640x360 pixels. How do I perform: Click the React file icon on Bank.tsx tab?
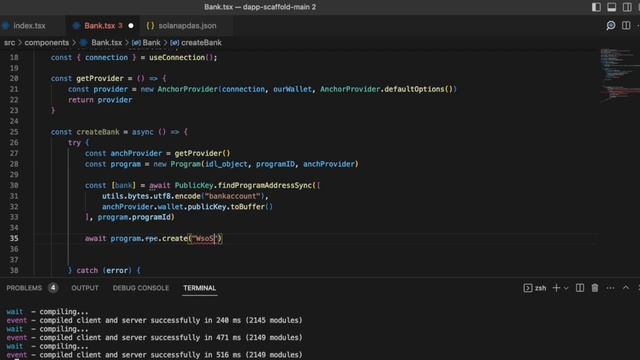76,26
